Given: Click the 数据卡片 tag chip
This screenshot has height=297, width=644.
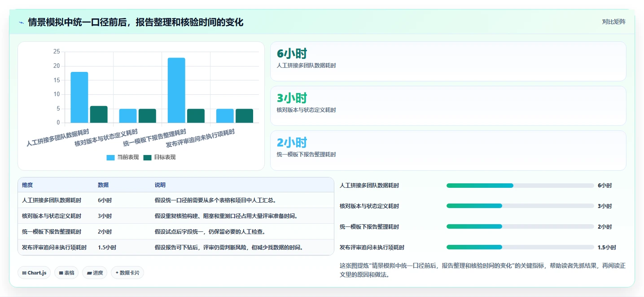Looking at the screenshot, I should [x=127, y=273].
